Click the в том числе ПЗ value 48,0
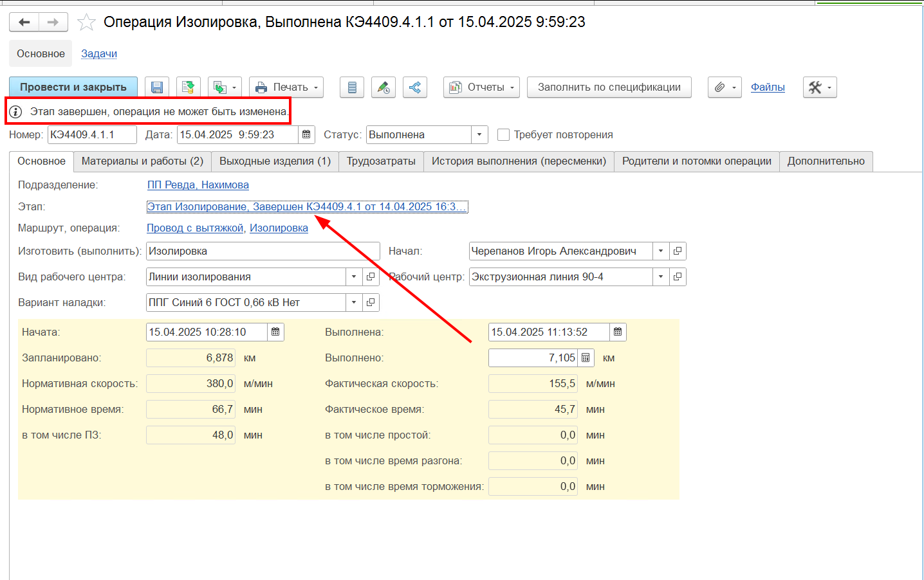924x580 pixels. point(190,435)
